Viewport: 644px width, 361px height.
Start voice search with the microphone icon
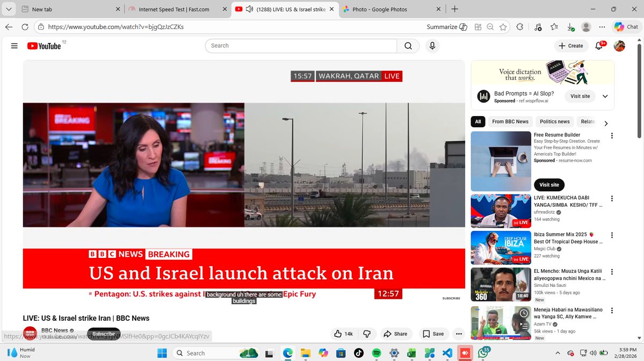(x=432, y=46)
